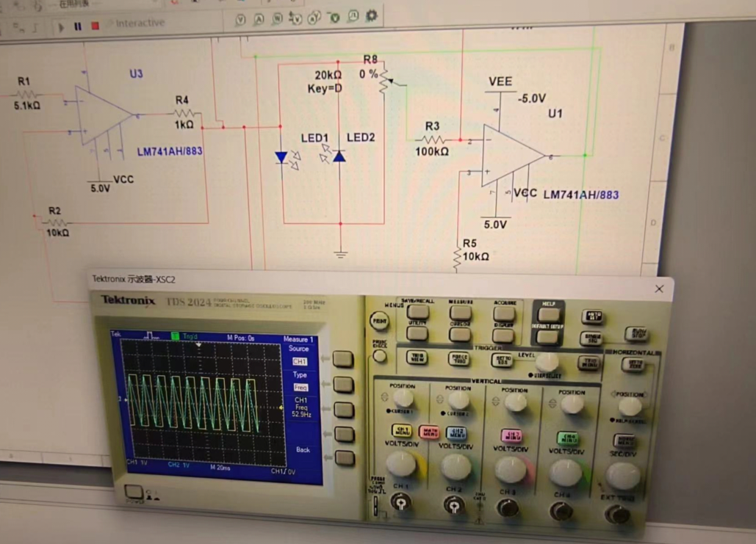Open probe settings gear icon
The width and height of the screenshot is (756, 544).
point(371,15)
